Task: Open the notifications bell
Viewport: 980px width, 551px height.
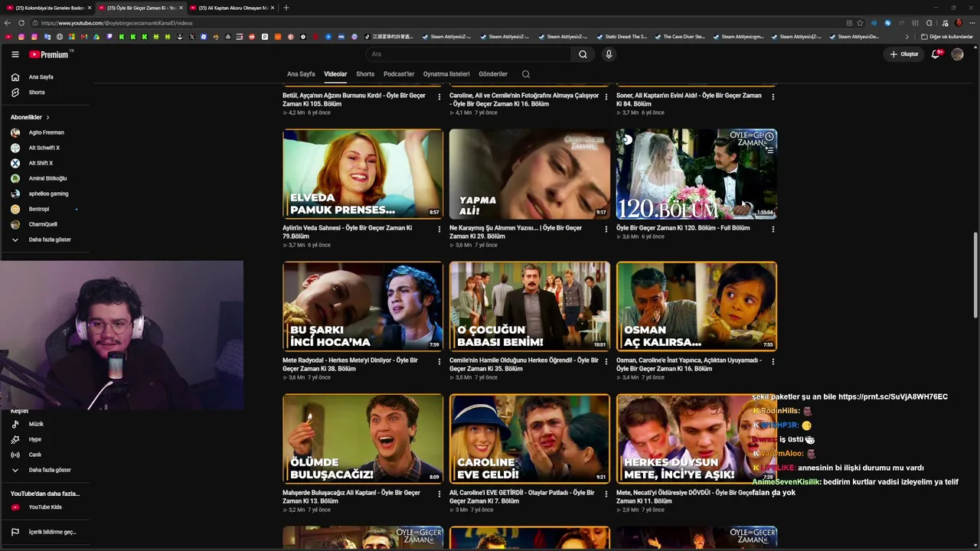Action: [x=936, y=54]
